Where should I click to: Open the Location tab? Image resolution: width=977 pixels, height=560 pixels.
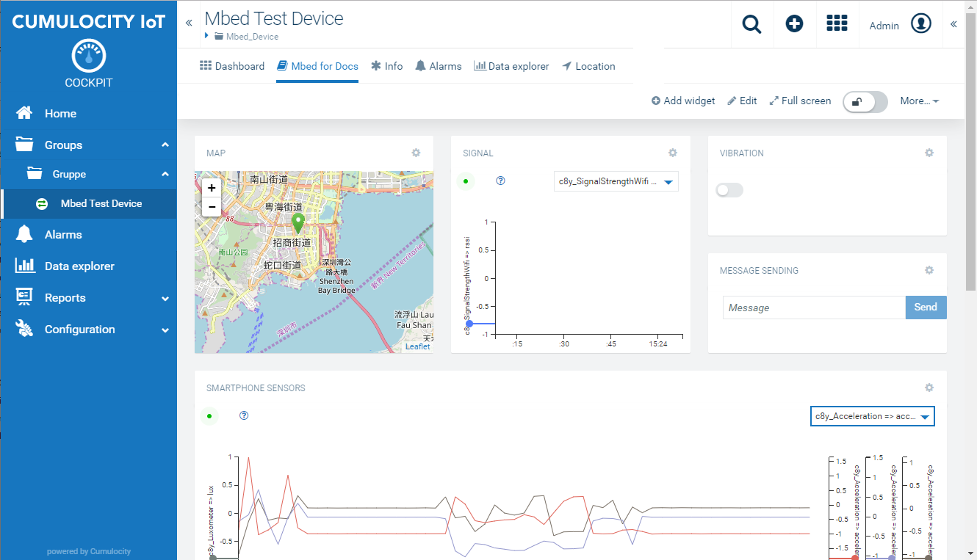point(588,66)
